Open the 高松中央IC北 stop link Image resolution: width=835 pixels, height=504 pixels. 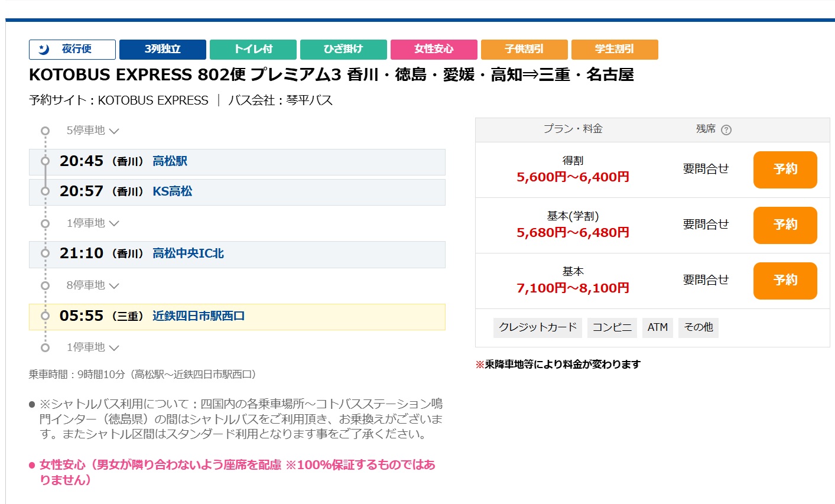[x=188, y=253]
